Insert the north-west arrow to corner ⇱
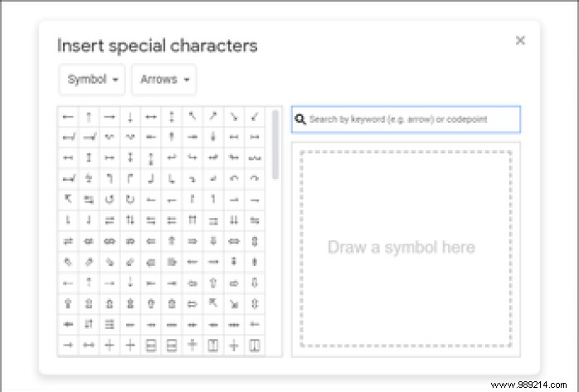Viewport: 579px width, 392px height. (x=213, y=304)
